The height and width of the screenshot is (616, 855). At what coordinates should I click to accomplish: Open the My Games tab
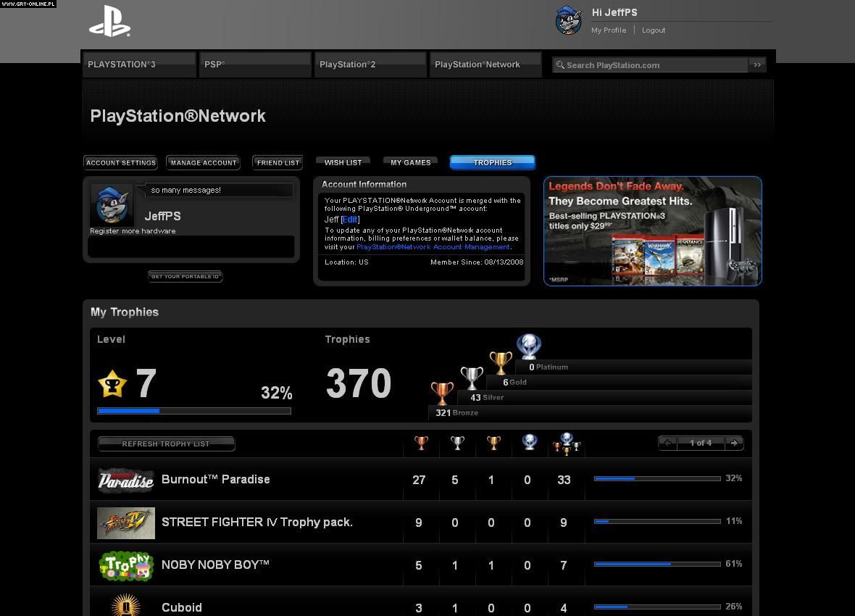(411, 162)
